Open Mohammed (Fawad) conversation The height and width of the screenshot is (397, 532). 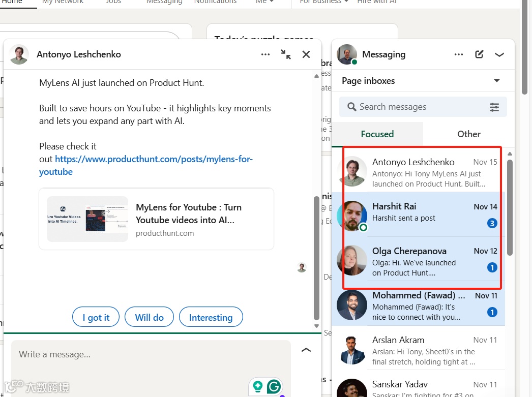(419, 304)
